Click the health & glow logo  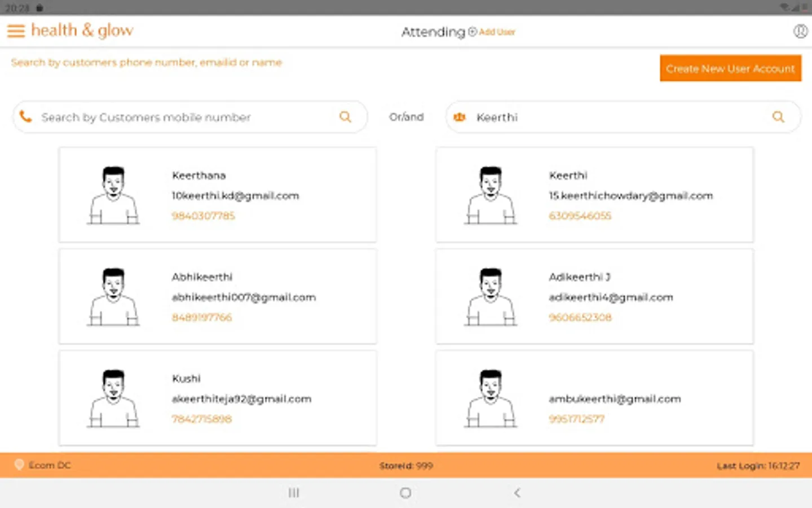click(82, 30)
